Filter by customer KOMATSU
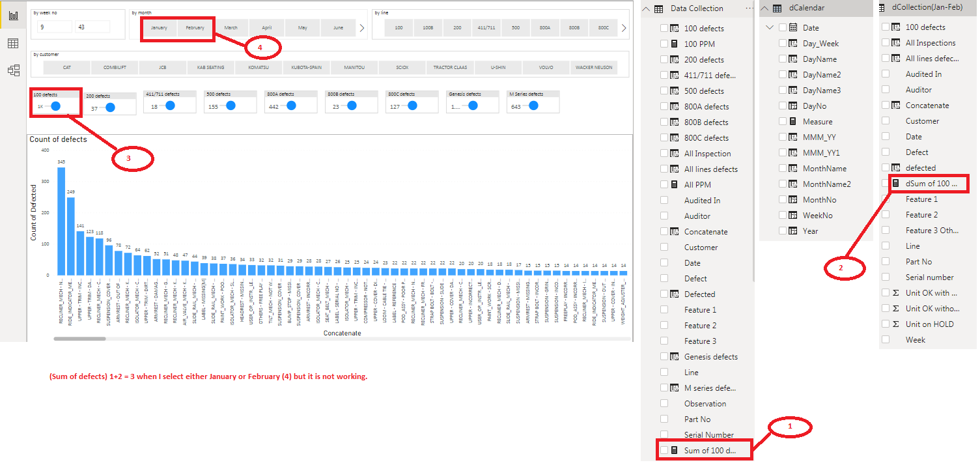Viewport: 980px width, 467px height. pos(259,67)
